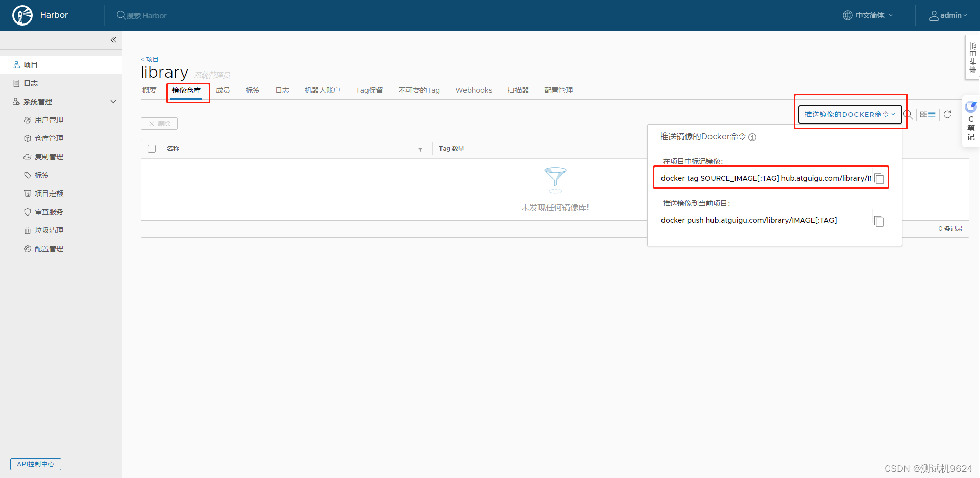Image resolution: width=980 pixels, height=478 pixels.
Task: Click the 搜索 Harbor search field
Action: 150,16
